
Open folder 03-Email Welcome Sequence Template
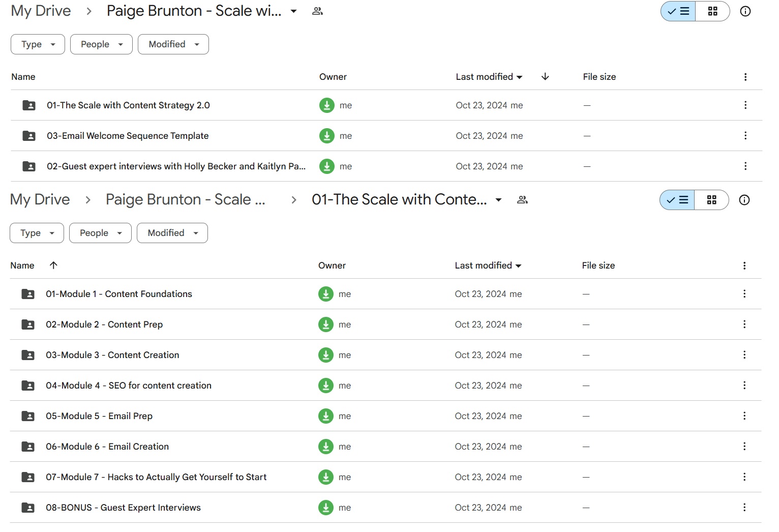128,136
